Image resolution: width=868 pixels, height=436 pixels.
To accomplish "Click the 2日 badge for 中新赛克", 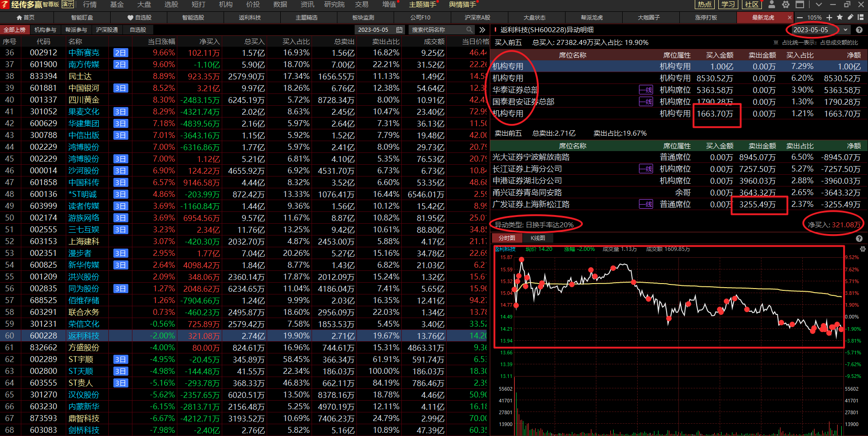I will tap(121, 53).
